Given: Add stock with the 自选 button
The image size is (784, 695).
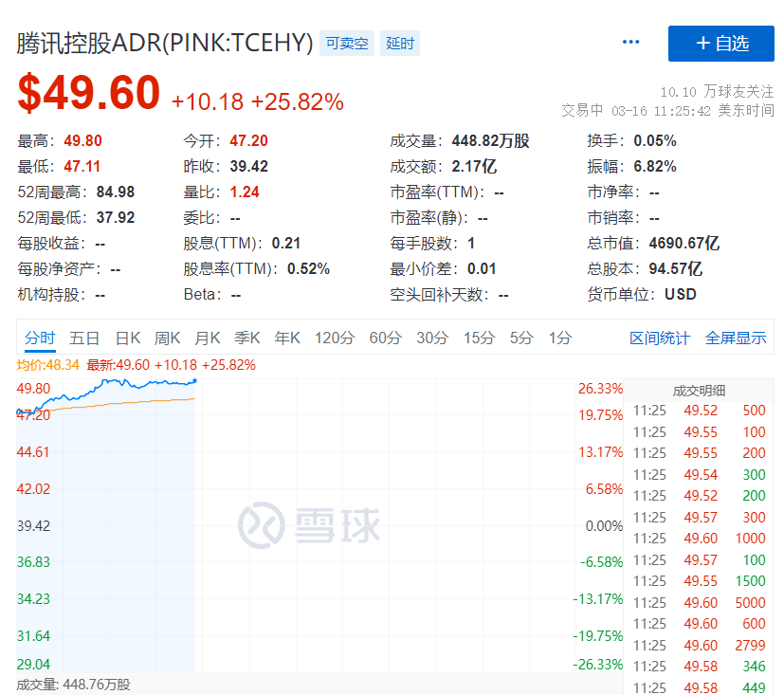Looking at the screenshot, I should tap(721, 44).
